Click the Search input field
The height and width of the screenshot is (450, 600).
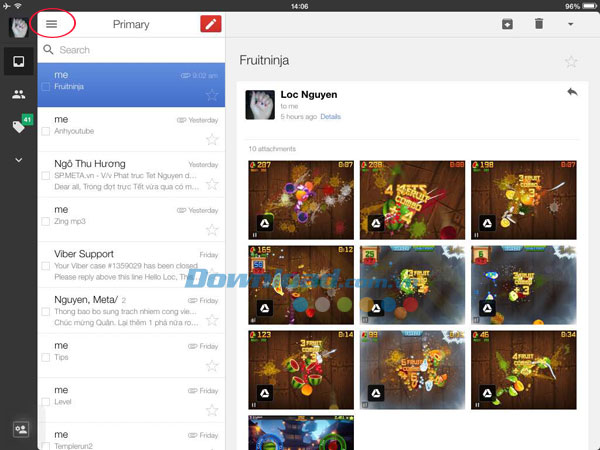pyautogui.click(x=131, y=50)
